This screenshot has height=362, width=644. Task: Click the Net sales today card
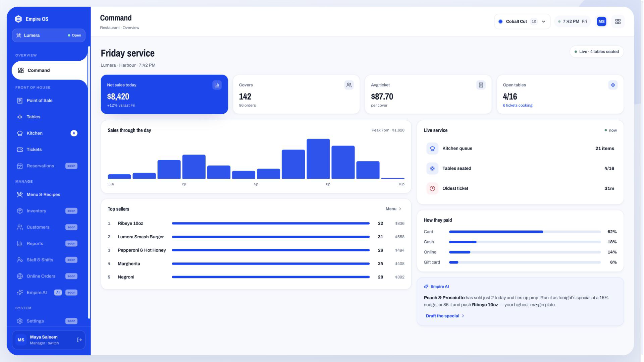tap(164, 95)
